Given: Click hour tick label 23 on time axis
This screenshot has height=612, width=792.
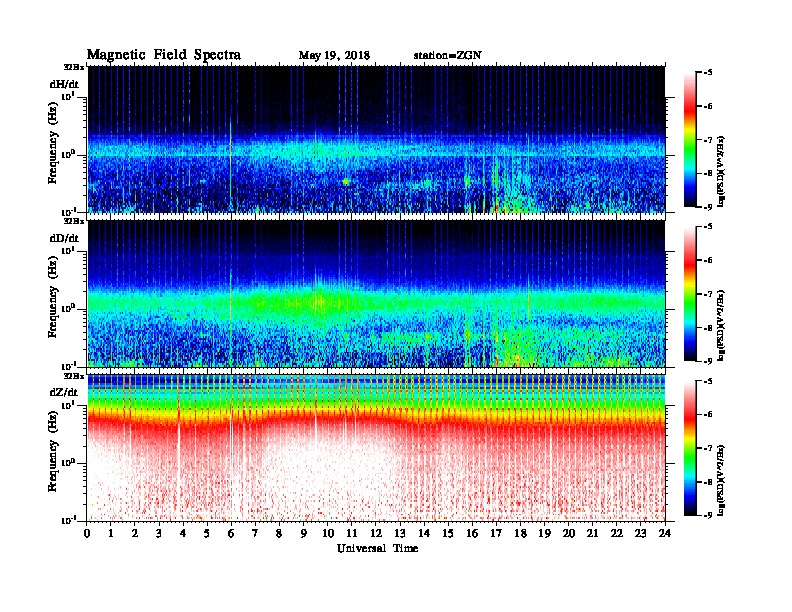Looking at the screenshot, I should [x=641, y=534].
